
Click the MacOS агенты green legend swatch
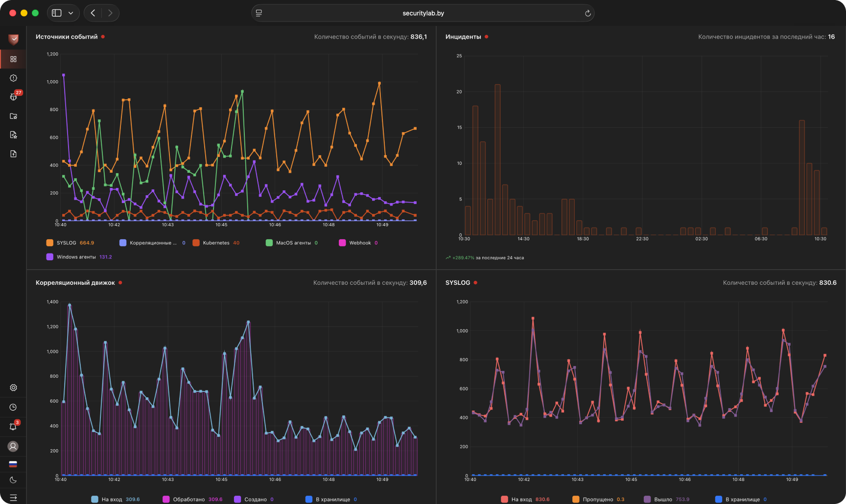click(x=269, y=243)
